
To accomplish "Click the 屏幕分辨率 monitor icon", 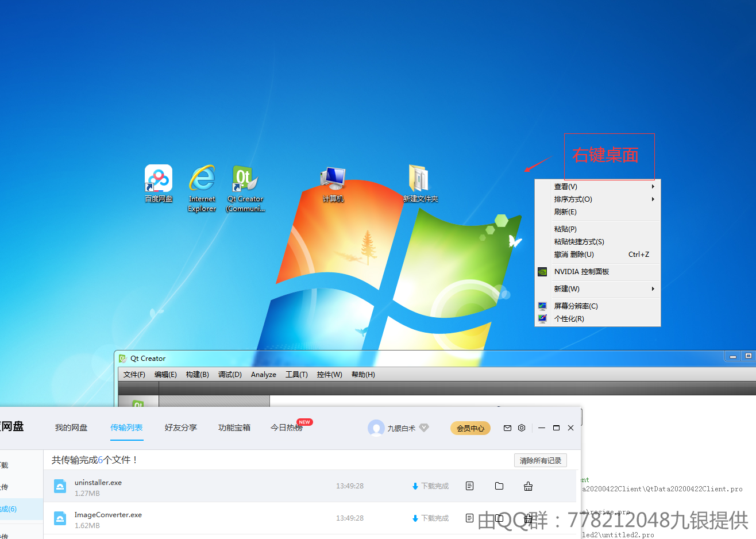I will (x=542, y=306).
